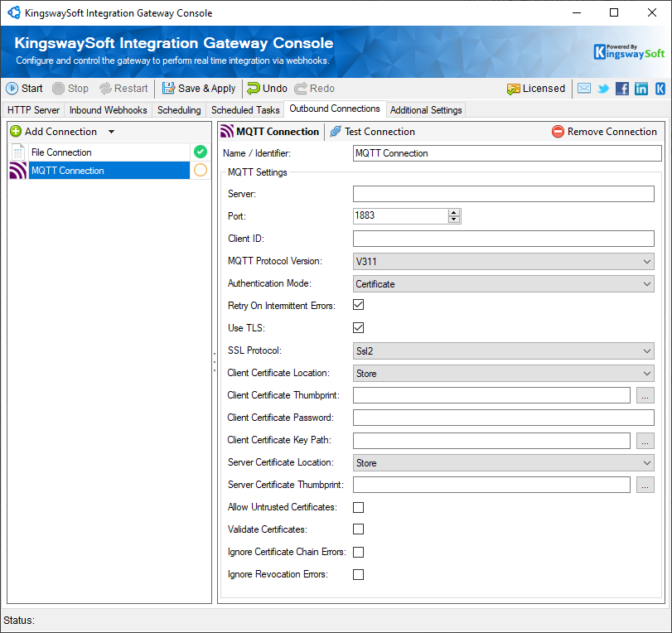Open the Scheduled Tasks tab
This screenshot has height=633, width=672.
pyautogui.click(x=245, y=109)
